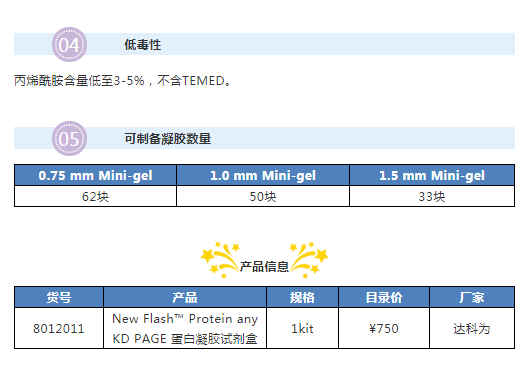The width and height of the screenshot is (532, 379).
Task: Click the 0.75 mm Mini-gel column header
Action: tap(95, 175)
